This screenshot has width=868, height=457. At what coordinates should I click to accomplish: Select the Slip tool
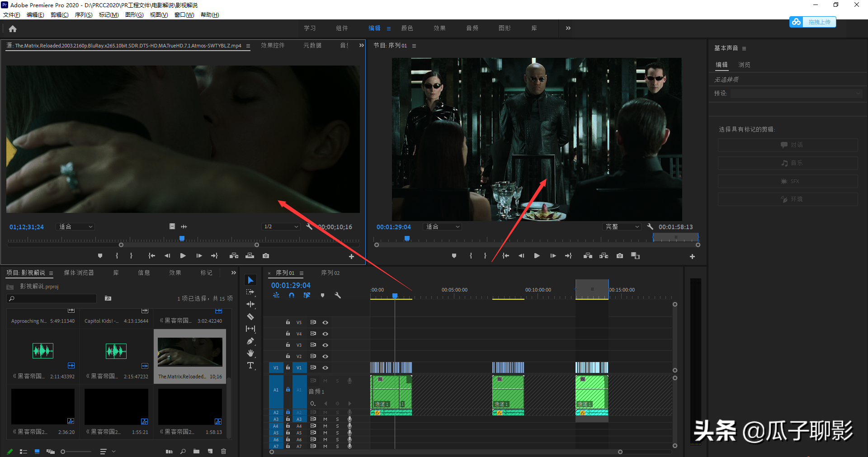click(x=250, y=329)
